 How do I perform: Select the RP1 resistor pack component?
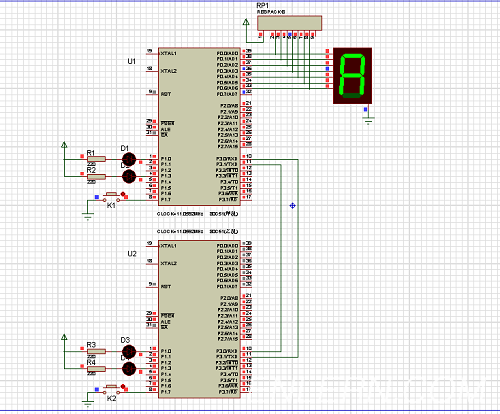(x=289, y=23)
